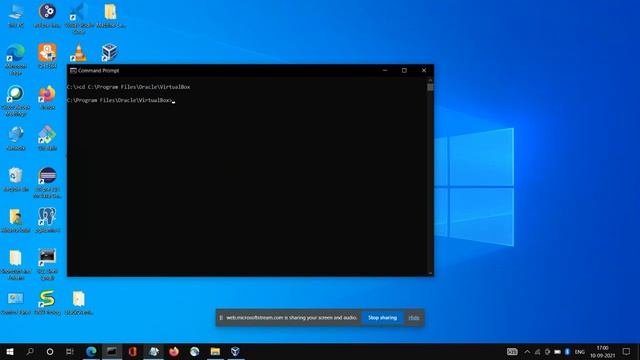Select the zipped folder icon in the desktop's top row
Viewport: 640px width, 360px height.
110,15
